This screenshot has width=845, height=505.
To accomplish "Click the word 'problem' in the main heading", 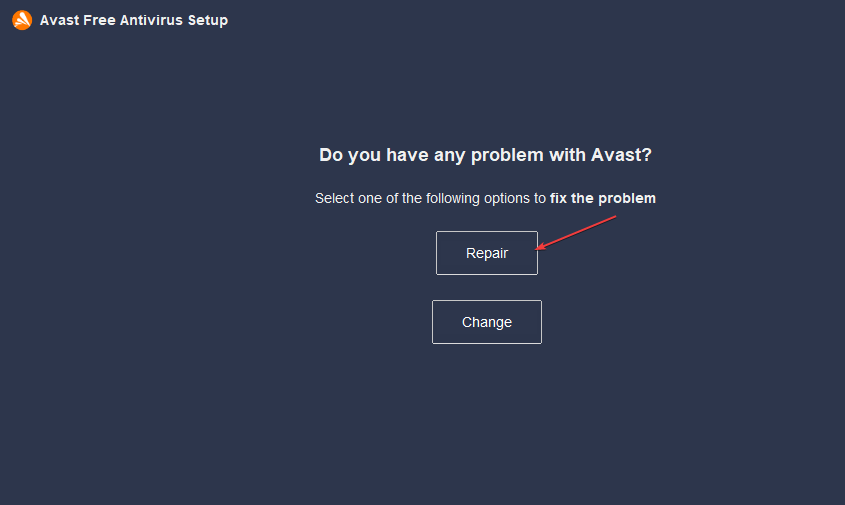I will pos(507,156).
